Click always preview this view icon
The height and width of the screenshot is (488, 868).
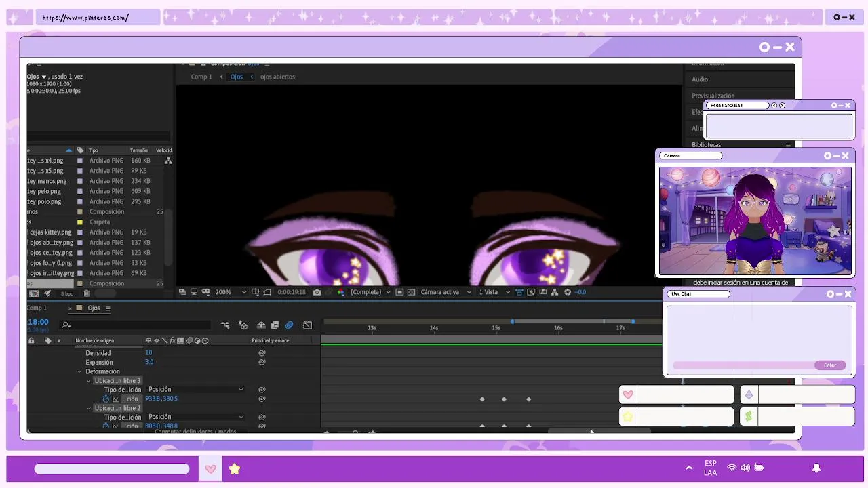[183, 292]
